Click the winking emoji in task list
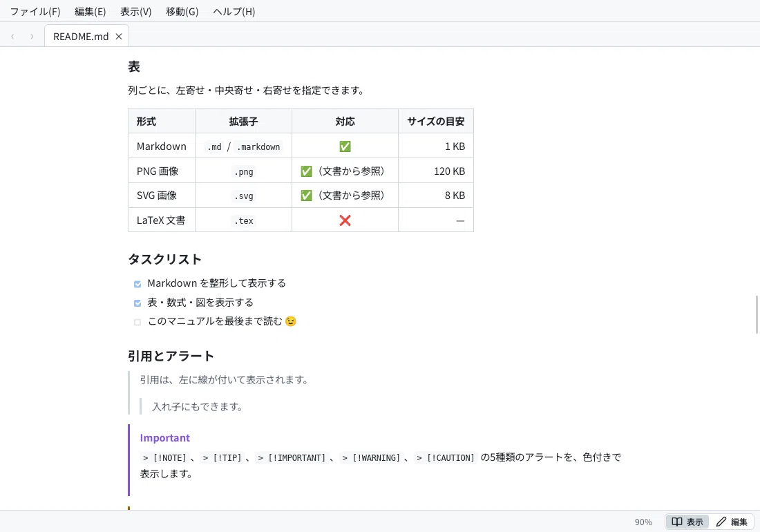The image size is (760, 532). pos(290,321)
